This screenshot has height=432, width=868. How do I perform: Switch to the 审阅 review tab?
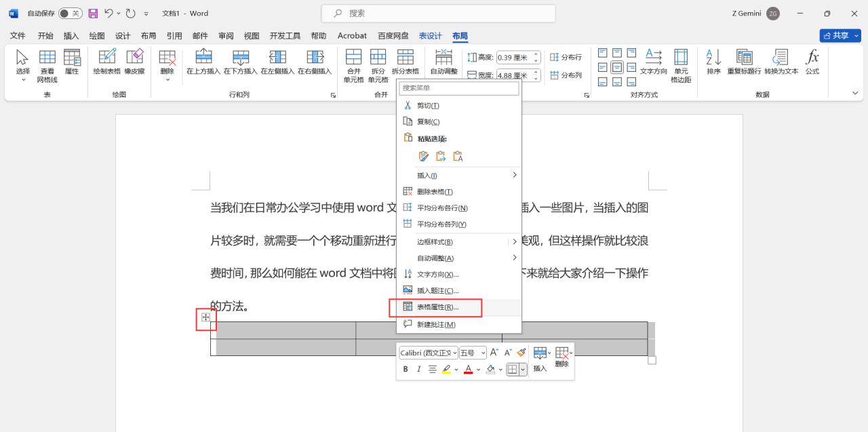click(226, 36)
